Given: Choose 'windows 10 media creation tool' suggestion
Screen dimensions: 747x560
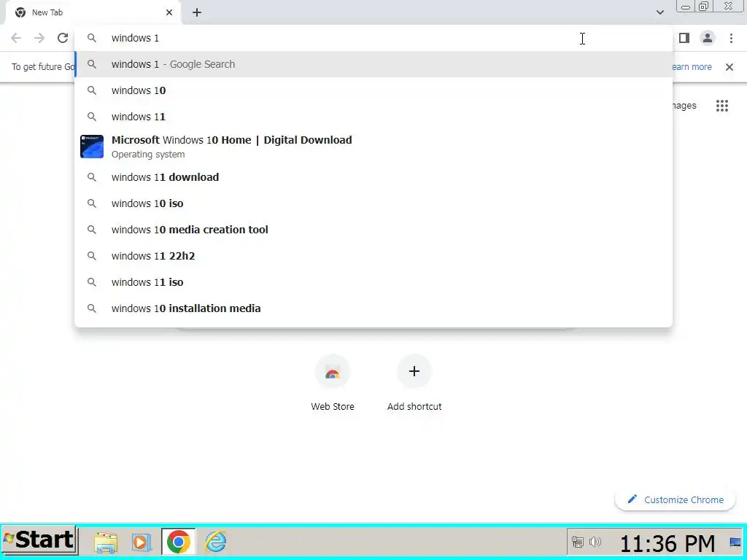Looking at the screenshot, I should [x=373, y=230].
